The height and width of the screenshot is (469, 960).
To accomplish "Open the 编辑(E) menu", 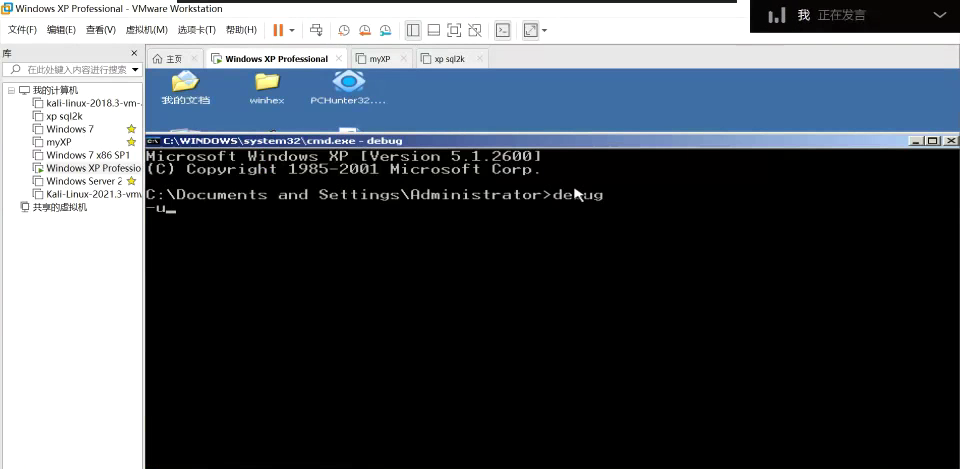I will (x=61, y=30).
